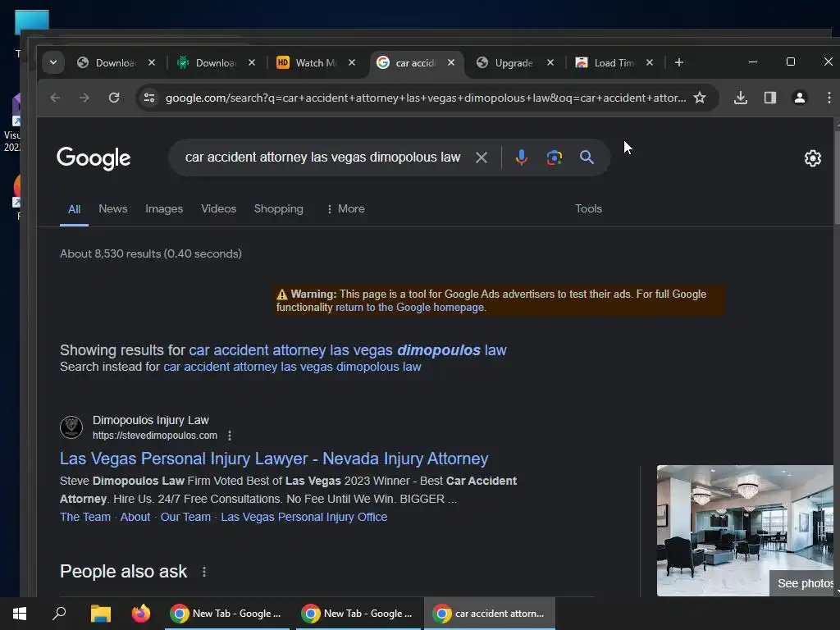Open the 'Our Team' sitelink
The width and height of the screenshot is (840, 630).
[185, 517]
